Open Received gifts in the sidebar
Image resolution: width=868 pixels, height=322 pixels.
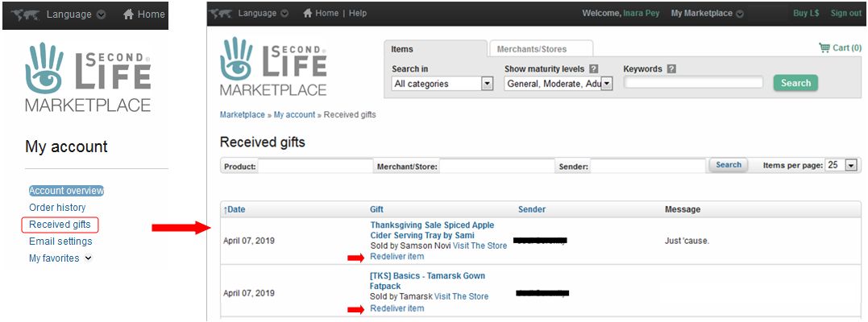[60, 225]
